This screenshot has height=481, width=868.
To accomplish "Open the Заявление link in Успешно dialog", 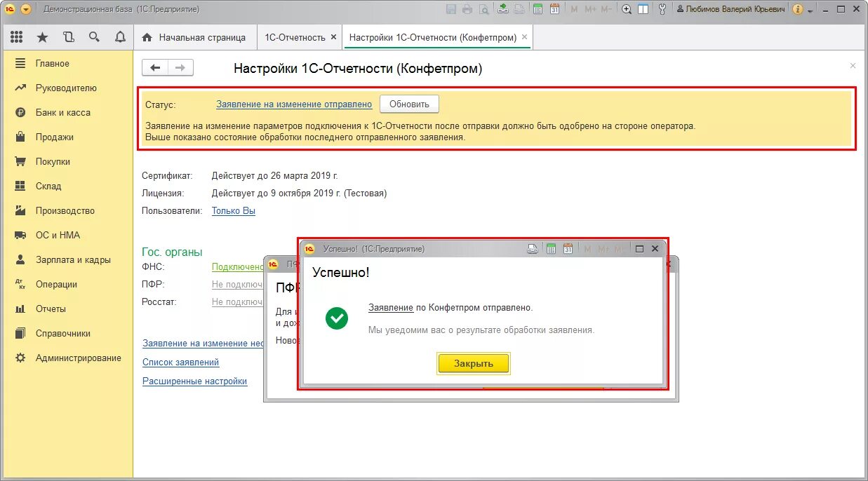I will coord(391,307).
